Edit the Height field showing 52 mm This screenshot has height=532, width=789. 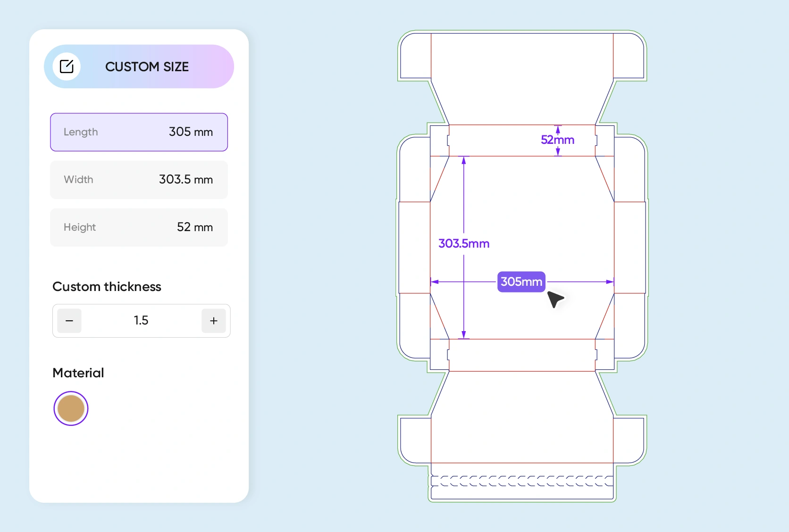click(139, 227)
